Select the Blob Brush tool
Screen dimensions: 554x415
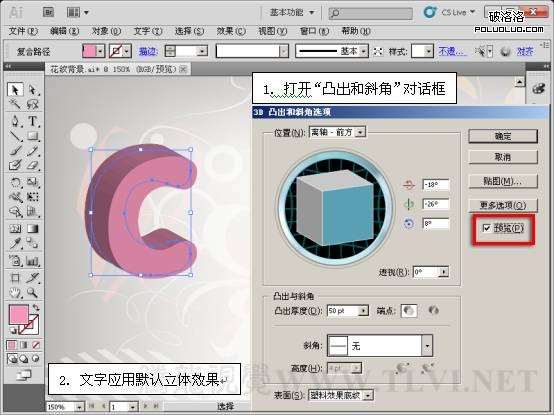(15, 165)
